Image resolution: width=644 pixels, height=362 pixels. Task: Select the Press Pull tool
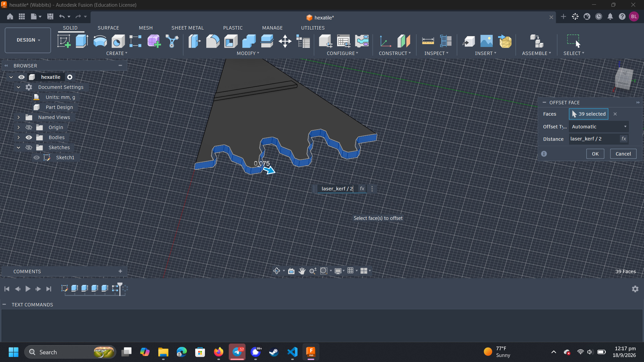pos(195,41)
